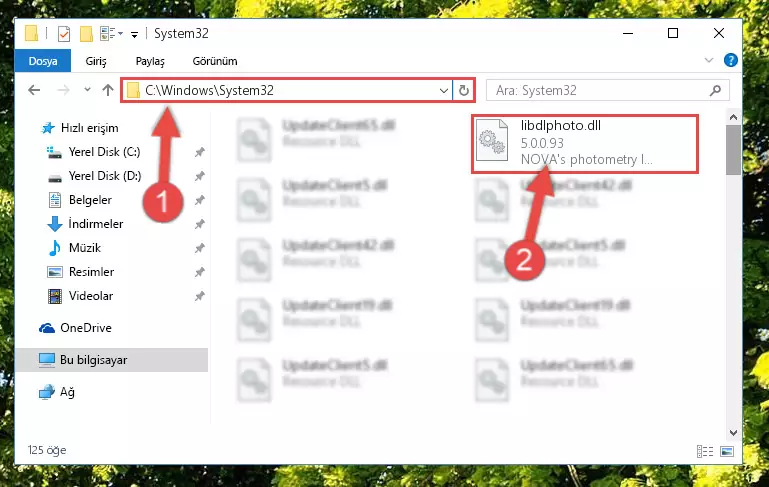Screen dimensions: 769x487
Task: Select the libdlphoto.dll file
Action: point(585,143)
